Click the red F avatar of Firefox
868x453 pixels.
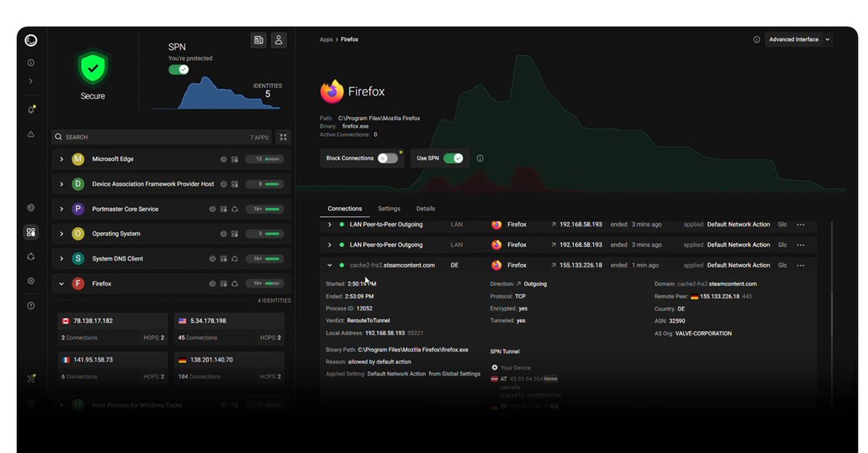pos(78,284)
